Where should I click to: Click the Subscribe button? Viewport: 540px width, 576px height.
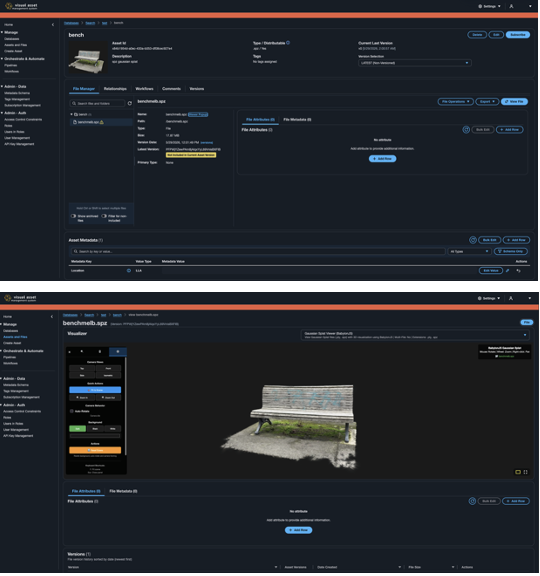[x=518, y=35]
